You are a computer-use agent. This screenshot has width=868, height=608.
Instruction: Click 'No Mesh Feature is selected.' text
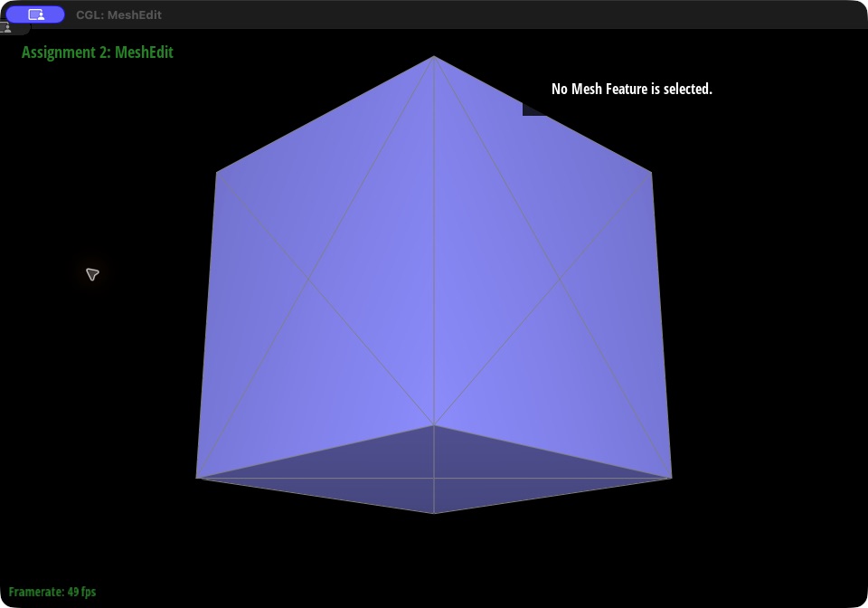[x=632, y=89]
